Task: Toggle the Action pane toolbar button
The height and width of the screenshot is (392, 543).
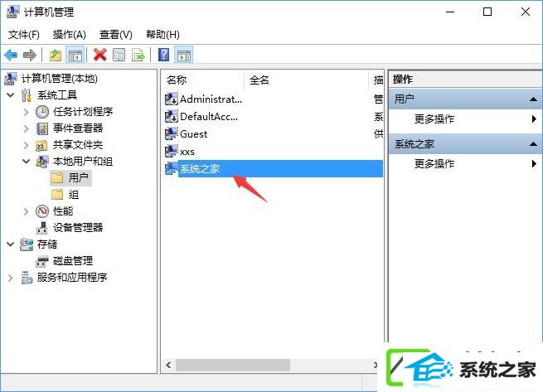Action: click(x=183, y=55)
